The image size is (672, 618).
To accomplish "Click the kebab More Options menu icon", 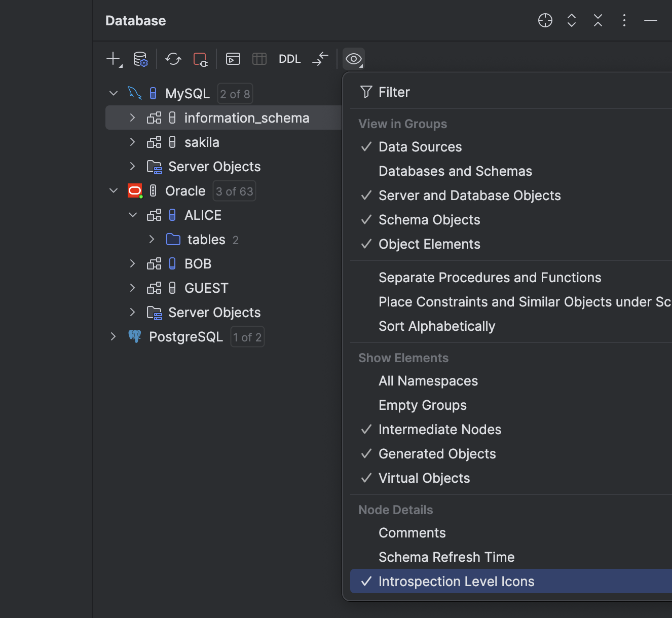I will (x=624, y=21).
